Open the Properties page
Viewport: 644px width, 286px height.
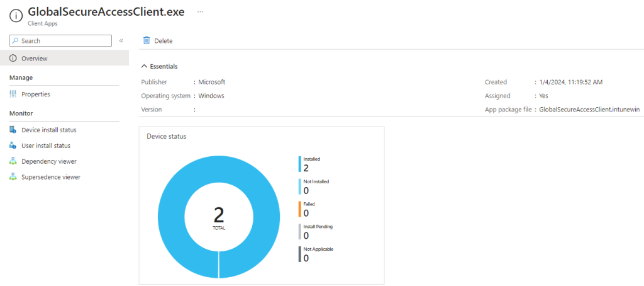tap(36, 94)
